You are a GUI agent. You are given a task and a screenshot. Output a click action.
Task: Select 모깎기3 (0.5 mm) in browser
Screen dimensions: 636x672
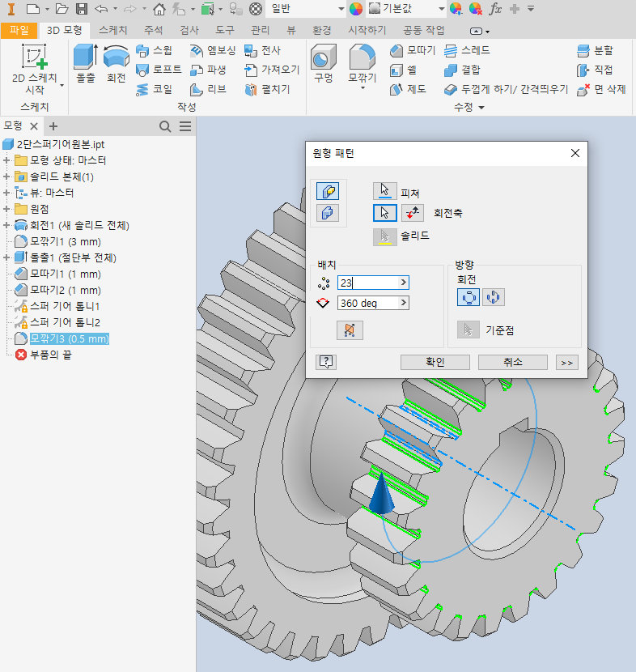[x=70, y=338]
